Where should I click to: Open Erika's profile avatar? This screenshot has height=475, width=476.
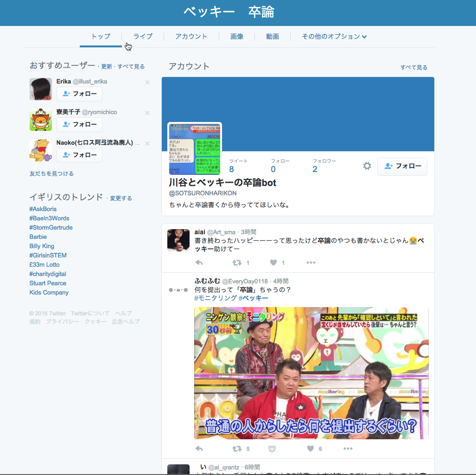(41, 89)
